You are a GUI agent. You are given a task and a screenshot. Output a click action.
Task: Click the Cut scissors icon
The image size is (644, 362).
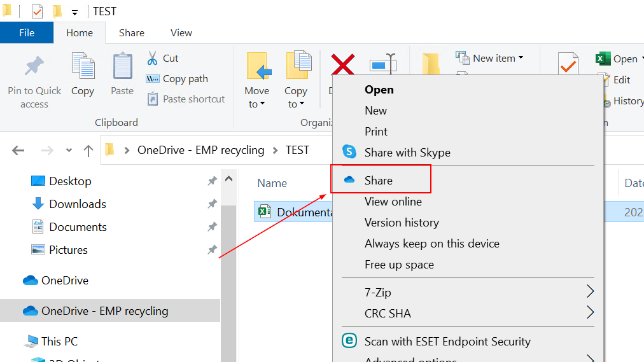(153, 59)
